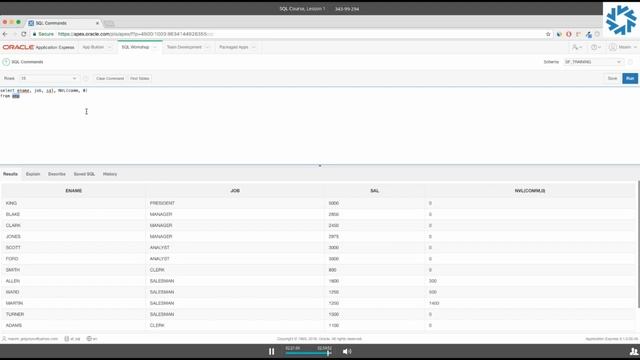The image size is (640, 360).
Task: Click the secure lock icon in address bar
Action: pyautogui.click(x=35, y=34)
